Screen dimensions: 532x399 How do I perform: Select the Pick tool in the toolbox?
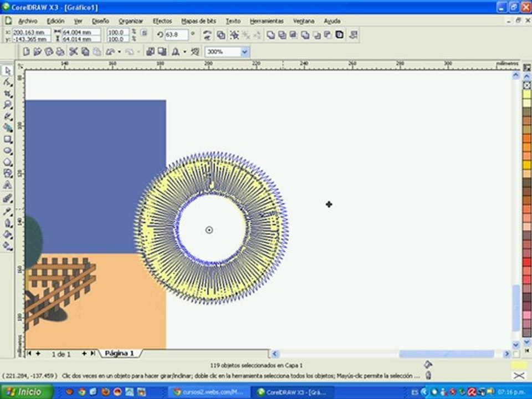coord(7,71)
